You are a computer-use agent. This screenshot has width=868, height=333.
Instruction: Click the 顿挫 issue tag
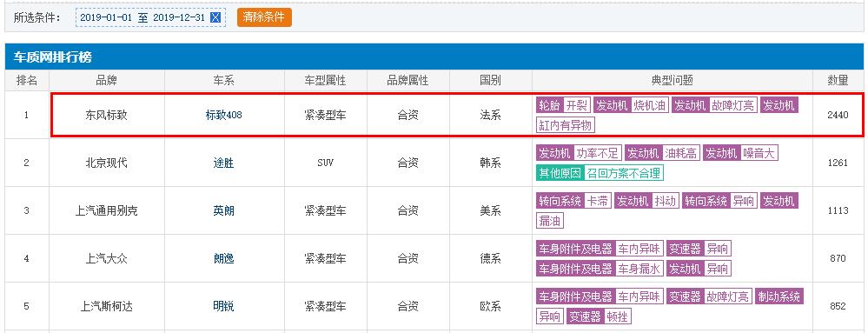(x=617, y=316)
